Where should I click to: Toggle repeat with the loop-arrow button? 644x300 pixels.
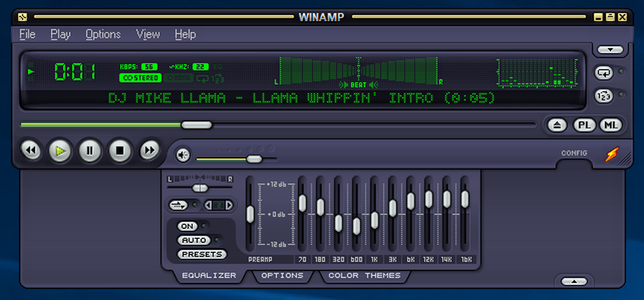(604, 72)
